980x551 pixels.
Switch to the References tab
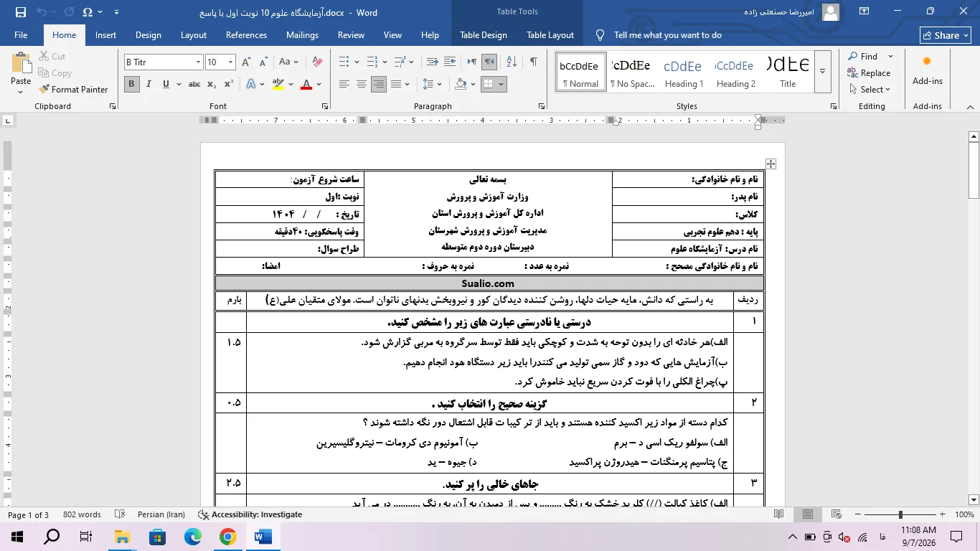(x=246, y=35)
